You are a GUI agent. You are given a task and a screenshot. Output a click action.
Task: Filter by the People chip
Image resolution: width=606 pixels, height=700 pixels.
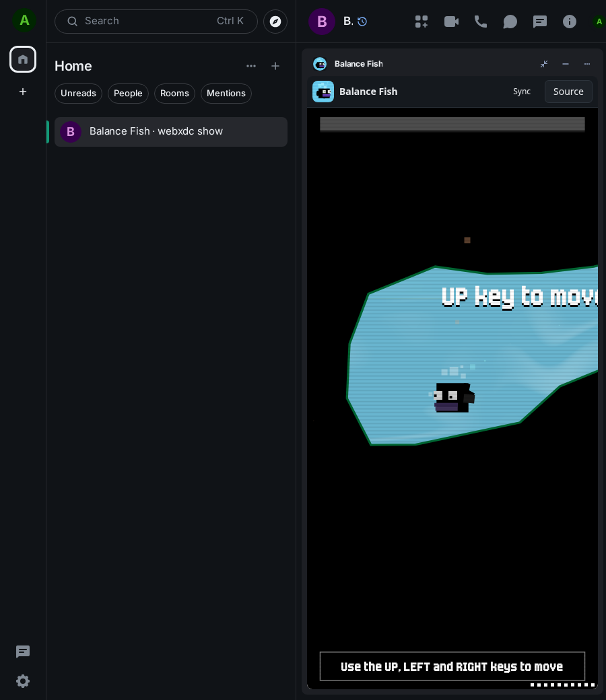pyautogui.click(x=128, y=94)
